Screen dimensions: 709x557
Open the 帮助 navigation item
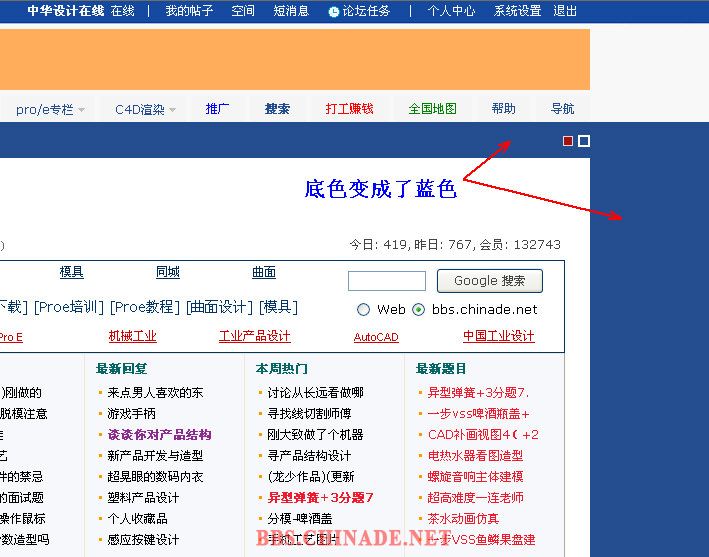(x=503, y=109)
